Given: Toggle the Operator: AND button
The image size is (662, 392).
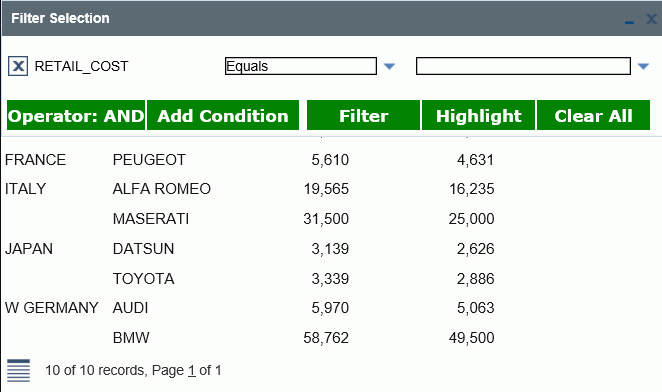Looking at the screenshot, I should (76, 115).
